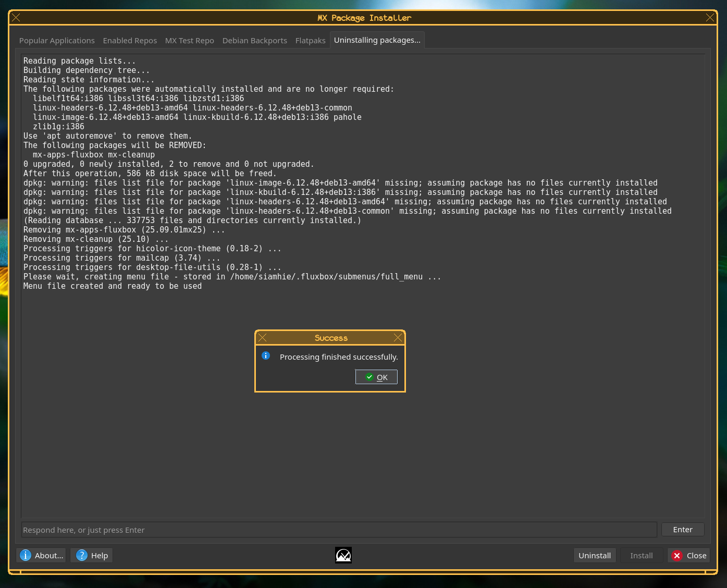Image resolution: width=727 pixels, height=588 pixels.
Task: Click the 'Processing finished successfully.' message text
Action: [x=339, y=357]
